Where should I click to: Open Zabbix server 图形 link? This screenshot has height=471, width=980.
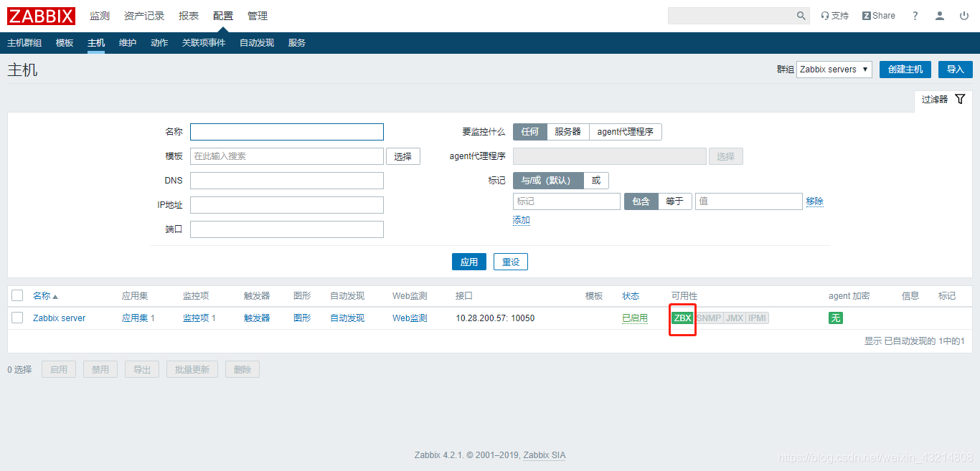coord(302,318)
